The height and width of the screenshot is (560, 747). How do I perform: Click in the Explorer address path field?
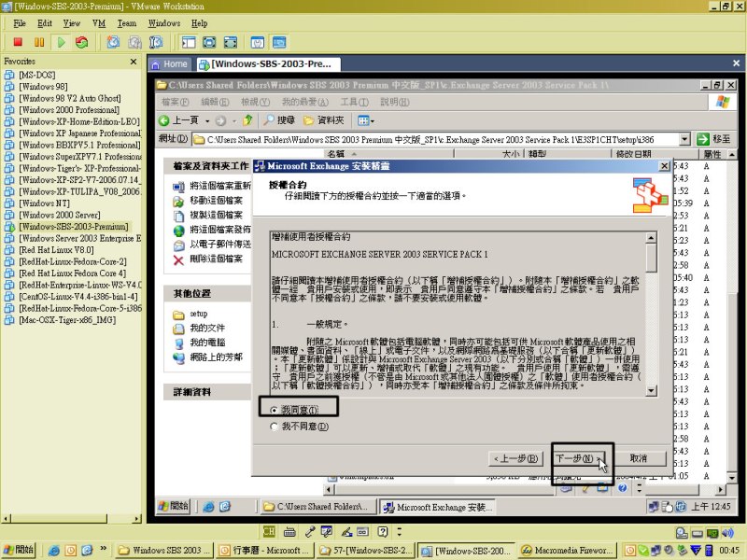(435, 139)
